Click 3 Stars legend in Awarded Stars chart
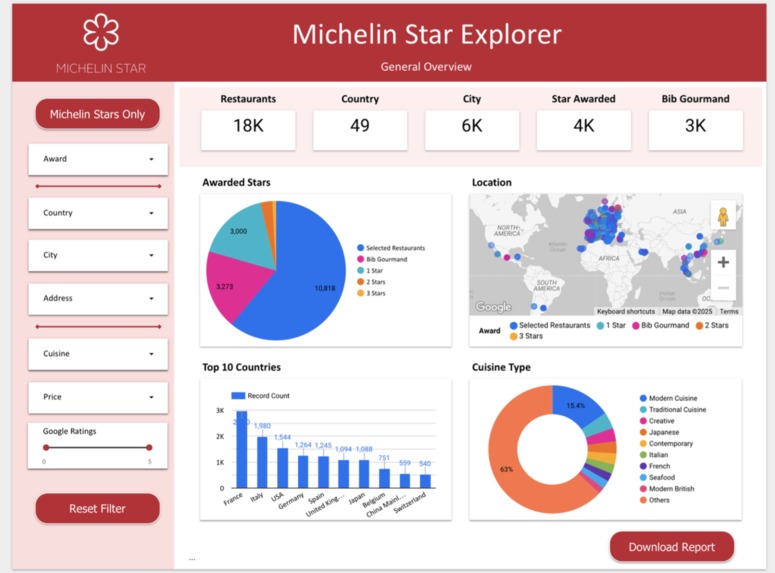Image resolution: width=775 pixels, height=573 pixels. point(371,294)
